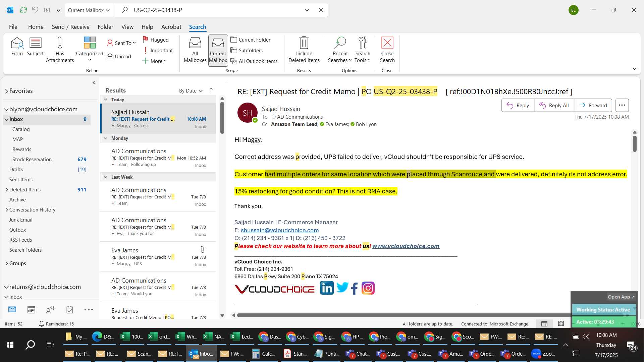This screenshot has width=644, height=362.
Task: Filter by Flagged messages
Action: pos(156,40)
